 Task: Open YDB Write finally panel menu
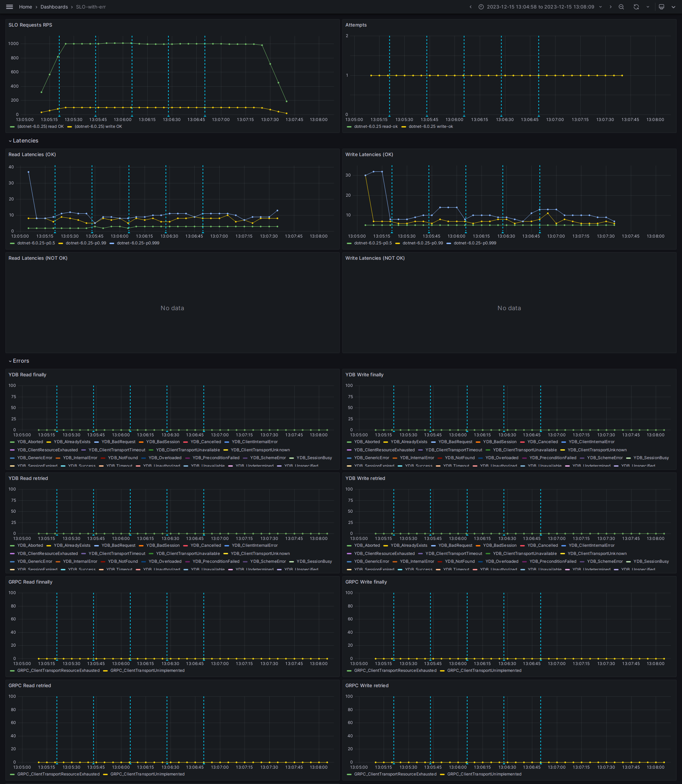(364, 375)
